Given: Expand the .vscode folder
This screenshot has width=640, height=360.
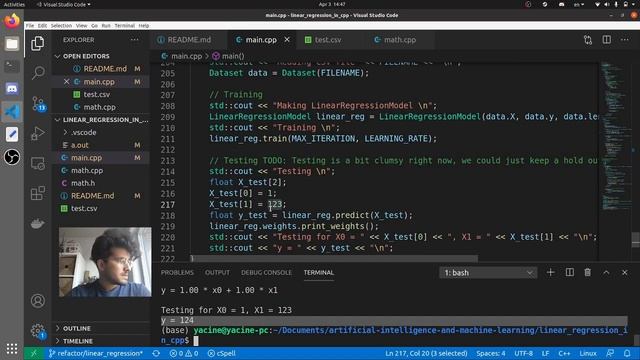Looking at the screenshot, I should tap(84, 132).
